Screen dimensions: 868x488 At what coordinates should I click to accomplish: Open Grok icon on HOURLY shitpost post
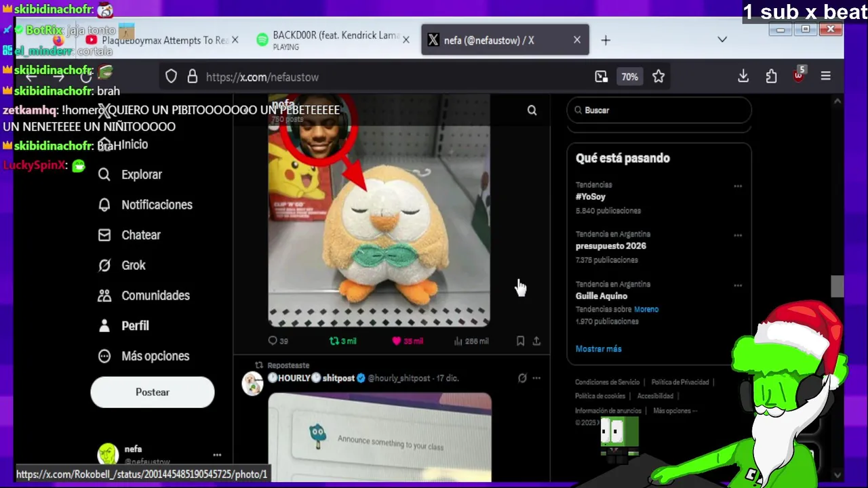[522, 378]
